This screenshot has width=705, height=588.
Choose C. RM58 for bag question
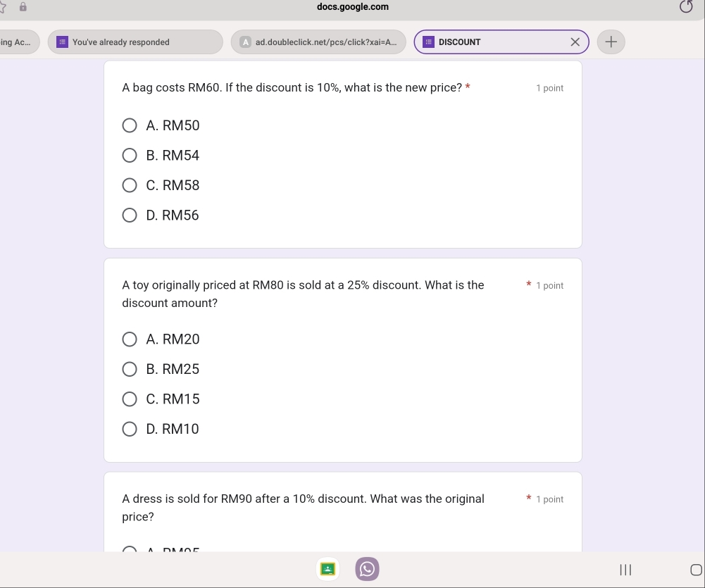coord(130,186)
